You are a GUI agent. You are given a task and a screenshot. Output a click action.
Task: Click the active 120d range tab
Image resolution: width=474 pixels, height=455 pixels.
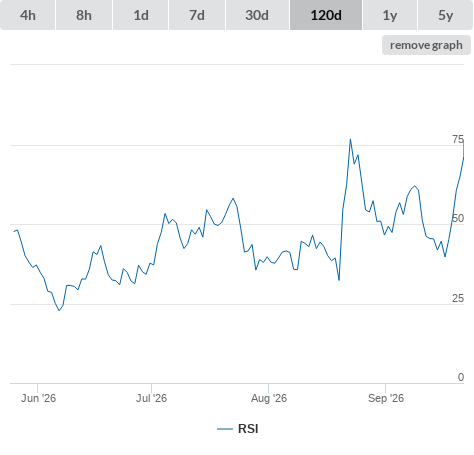click(326, 15)
